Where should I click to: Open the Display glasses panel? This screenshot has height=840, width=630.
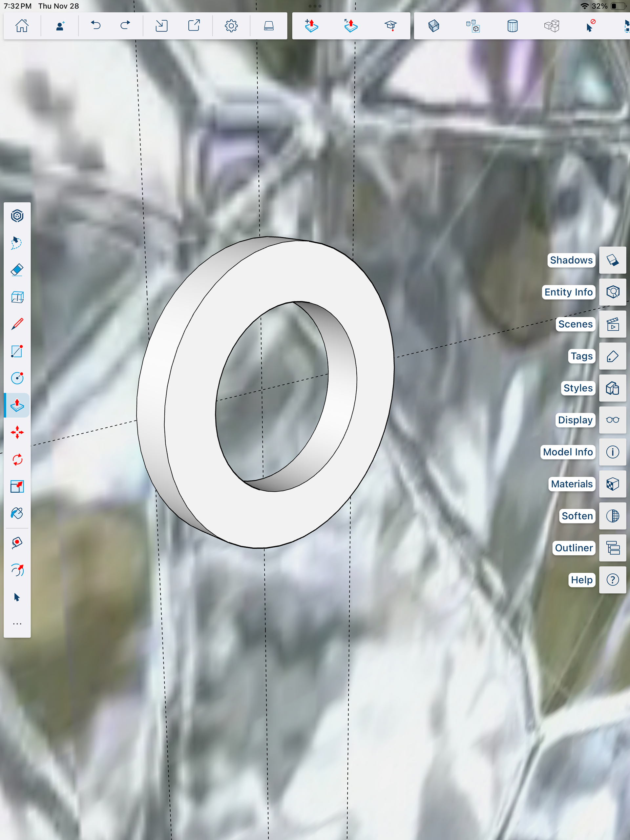coord(612,420)
